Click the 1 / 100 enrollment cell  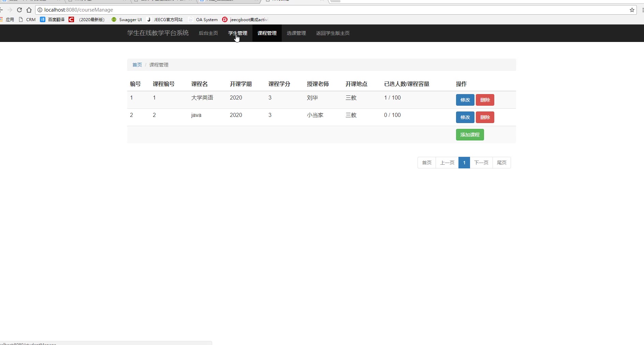(x=392, y=98)
